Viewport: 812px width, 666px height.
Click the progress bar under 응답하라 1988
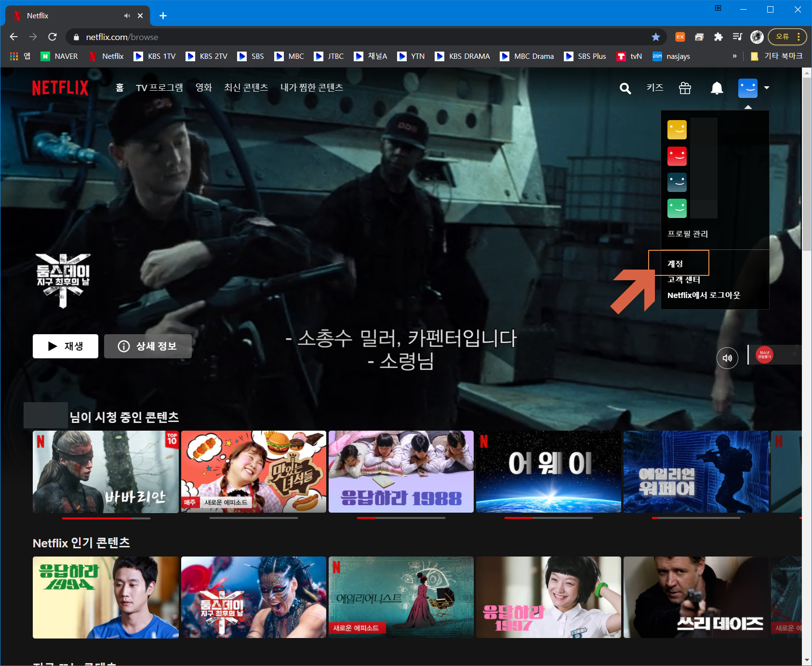[401, 518]
